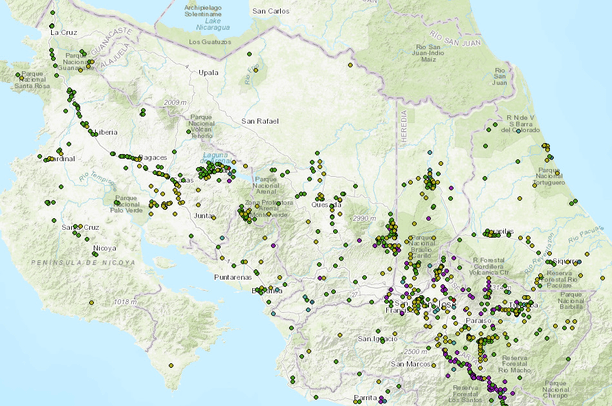Click the Parque Nacional Palo Verde label

132,205
